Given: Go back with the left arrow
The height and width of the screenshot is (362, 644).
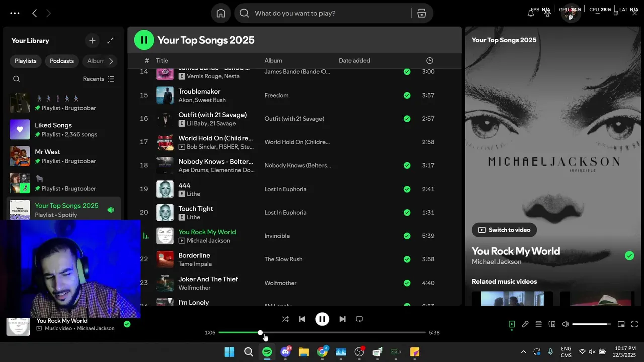Looking at the screenshot, I should pyautogui.click(x=34, y=13).
